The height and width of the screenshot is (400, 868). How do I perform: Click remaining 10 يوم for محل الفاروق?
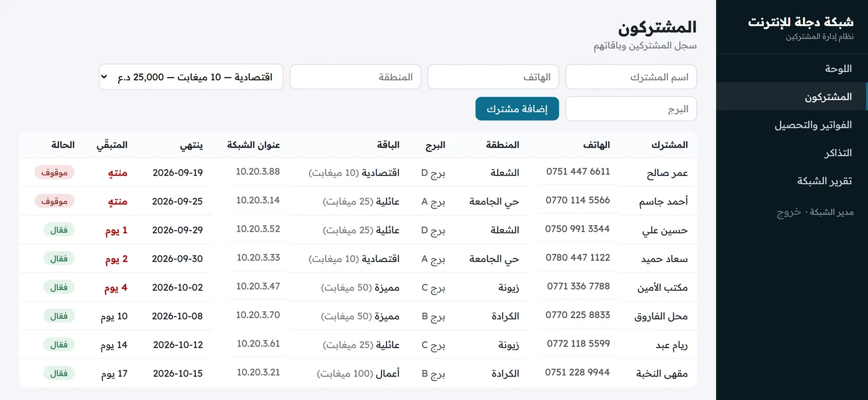coord(114,316)
